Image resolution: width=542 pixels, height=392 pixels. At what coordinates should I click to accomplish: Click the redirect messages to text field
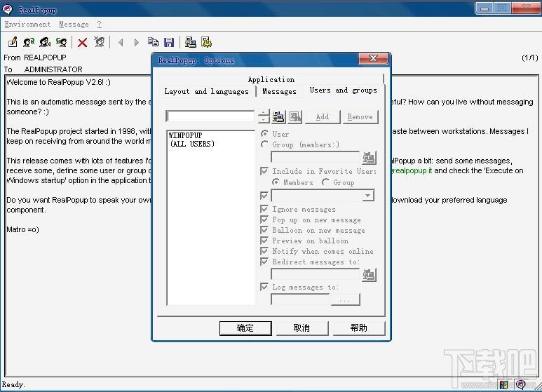[x=316, y=275]
